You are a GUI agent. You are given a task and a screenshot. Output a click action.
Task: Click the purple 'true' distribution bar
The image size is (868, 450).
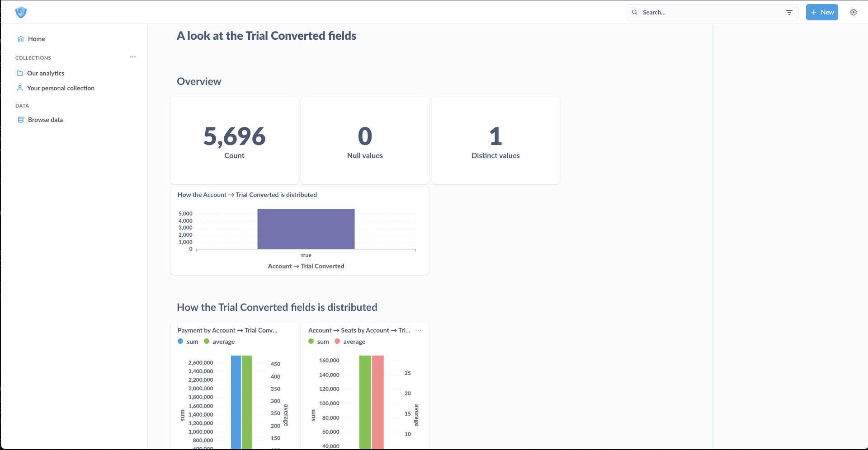[306, 229]
